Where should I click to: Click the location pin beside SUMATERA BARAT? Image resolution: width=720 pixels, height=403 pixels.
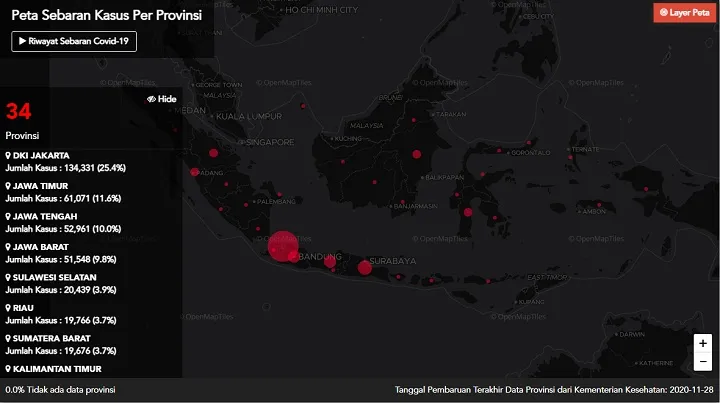coord(8,338)
